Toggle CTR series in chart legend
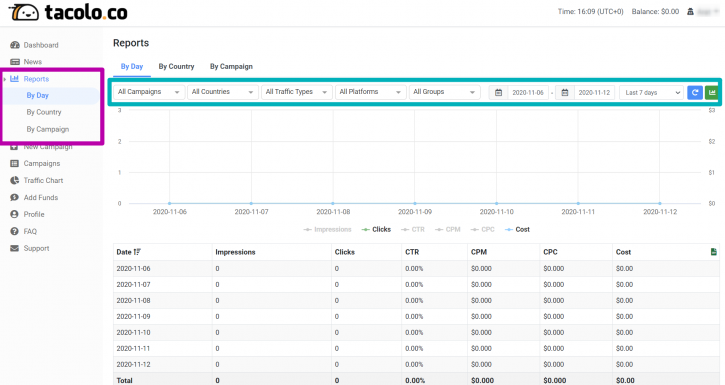This screenshot has height=385, width=725. [413, 229]
